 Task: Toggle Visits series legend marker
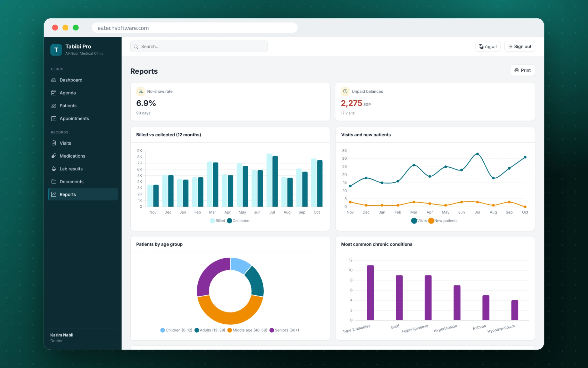414,221
